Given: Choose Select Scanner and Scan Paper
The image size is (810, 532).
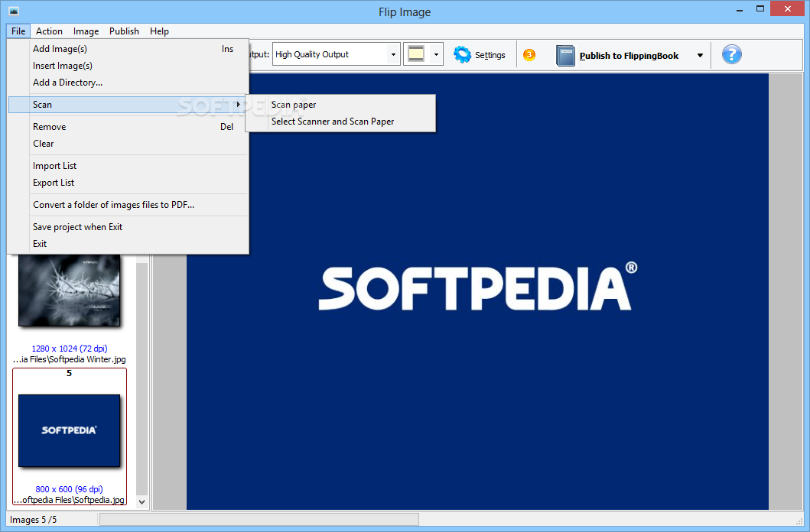Looking at the screenshot, I should [x=341, y=122].
